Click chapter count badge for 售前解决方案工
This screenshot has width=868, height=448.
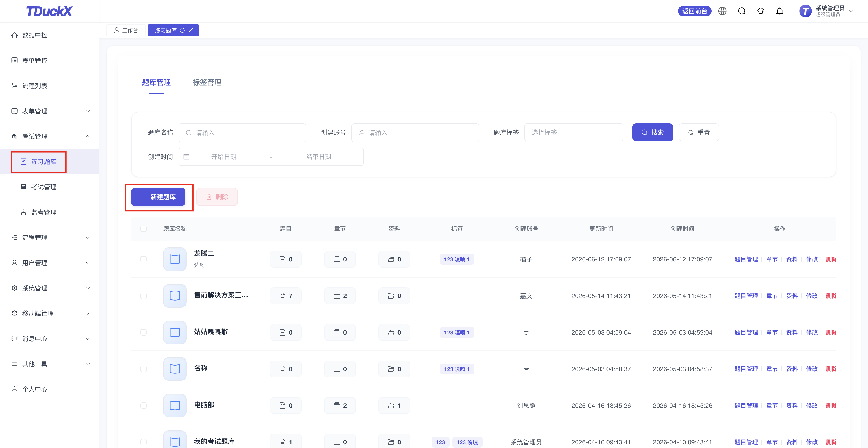(340, 296)
